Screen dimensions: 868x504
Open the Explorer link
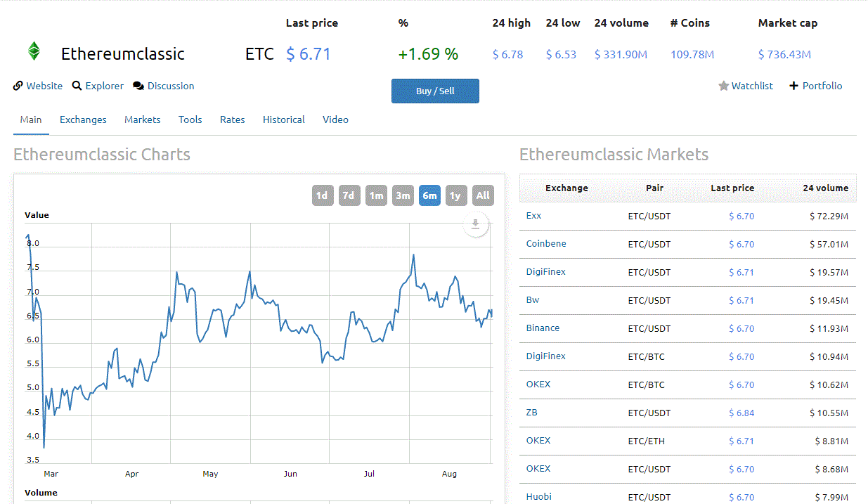point(105,86)
